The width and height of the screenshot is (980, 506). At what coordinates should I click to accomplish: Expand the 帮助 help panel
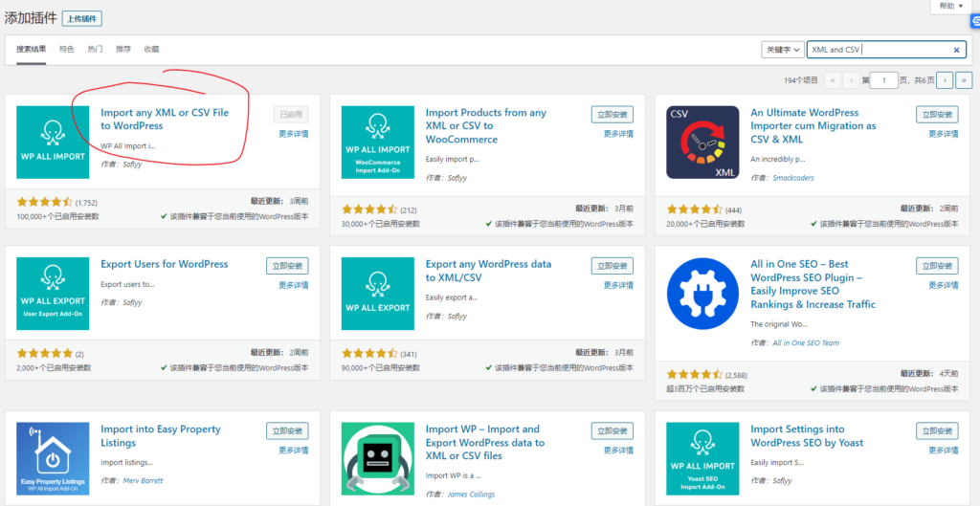pos(951,6)
